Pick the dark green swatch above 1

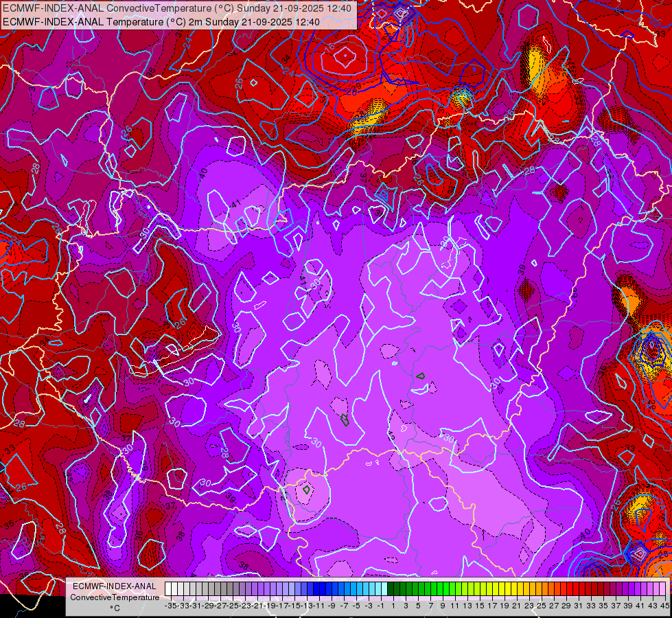pos(391,588)
